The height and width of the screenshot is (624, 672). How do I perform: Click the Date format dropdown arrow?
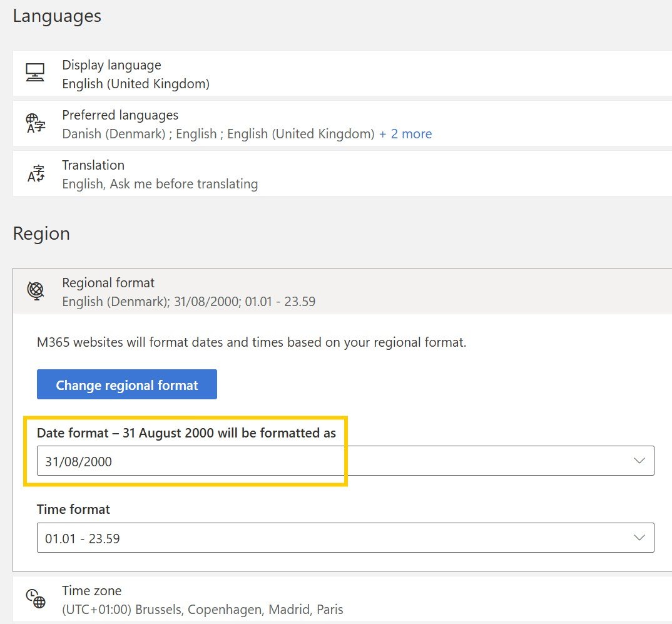(639, 461)
